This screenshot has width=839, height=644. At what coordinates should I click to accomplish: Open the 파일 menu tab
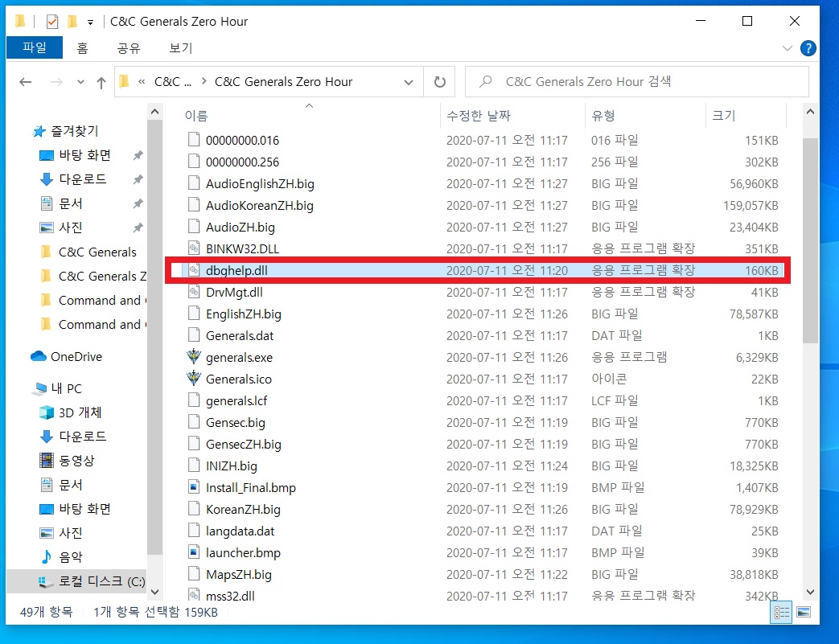click(35, 47)
